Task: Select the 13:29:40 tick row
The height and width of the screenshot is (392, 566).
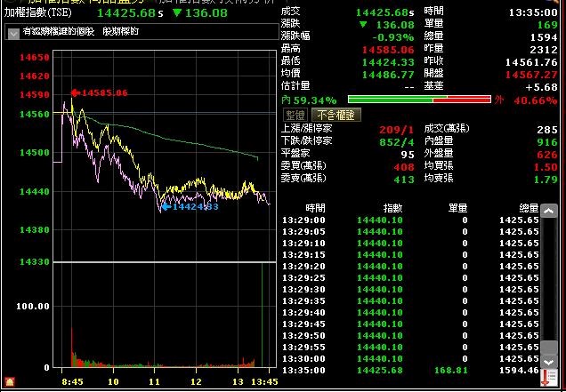Action: (410, 312)
